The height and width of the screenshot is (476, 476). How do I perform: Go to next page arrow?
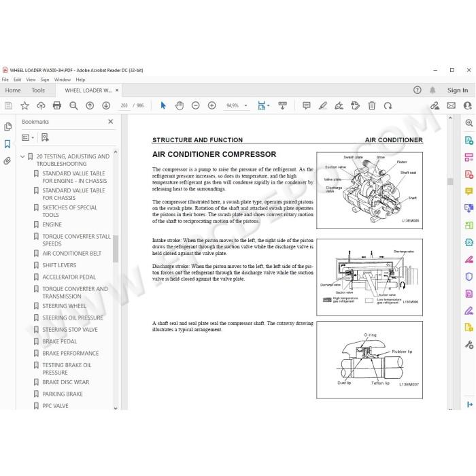pyautogui.click(x=106, y=105)
